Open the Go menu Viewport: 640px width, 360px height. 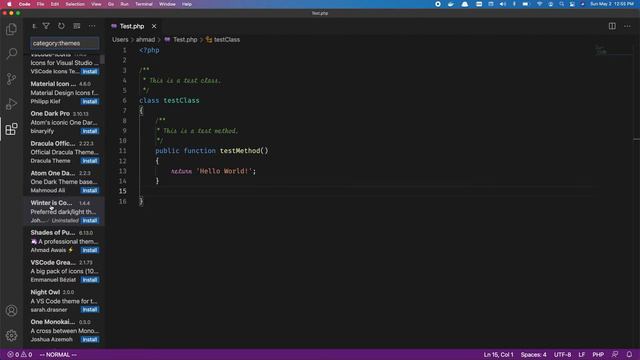tap(111, 4)
